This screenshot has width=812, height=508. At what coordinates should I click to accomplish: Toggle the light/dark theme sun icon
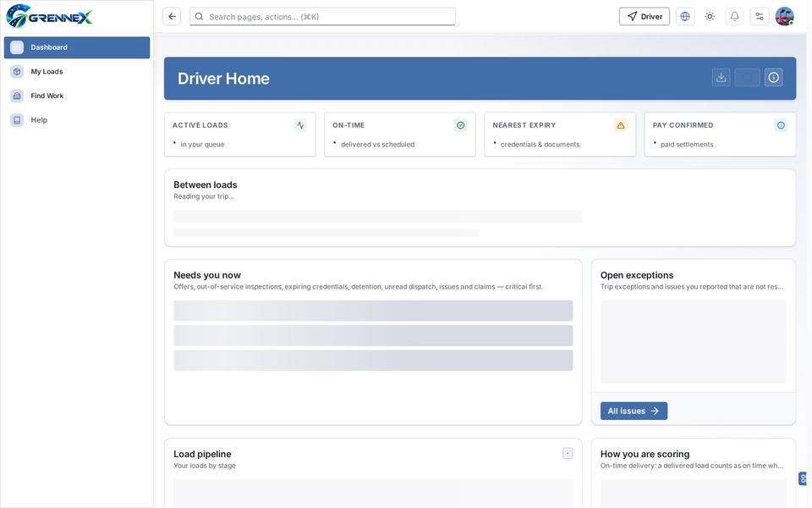710,17
